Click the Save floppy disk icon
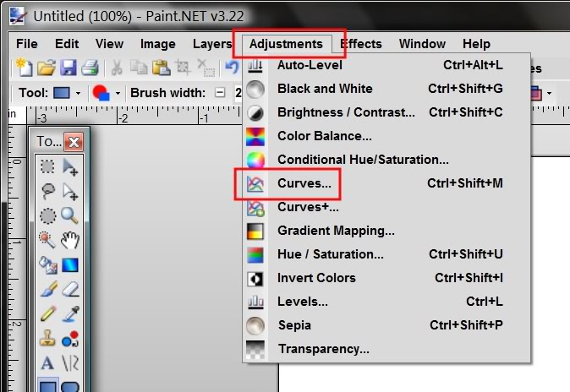570x392 pixels. (69, 68)
